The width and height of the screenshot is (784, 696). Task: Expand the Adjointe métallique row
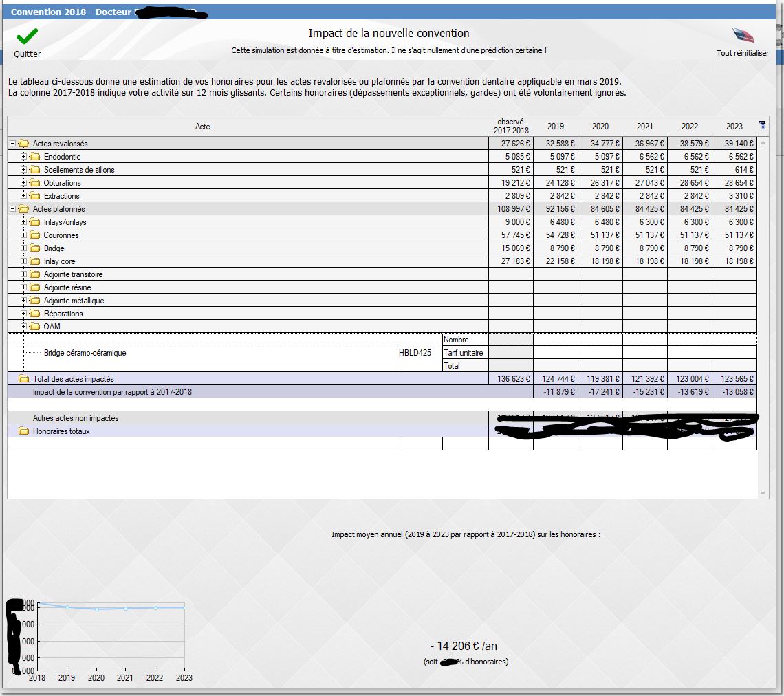click(23, 300)
